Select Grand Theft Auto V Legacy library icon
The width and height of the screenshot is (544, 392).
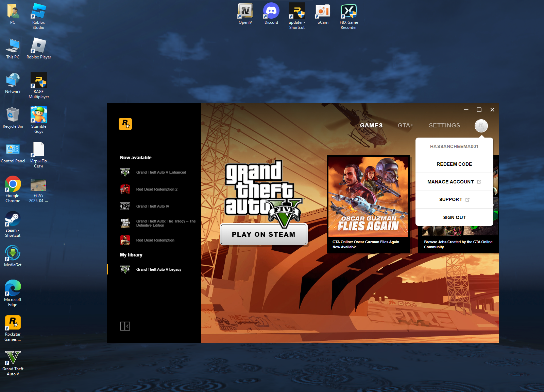[x=125, y=269]
